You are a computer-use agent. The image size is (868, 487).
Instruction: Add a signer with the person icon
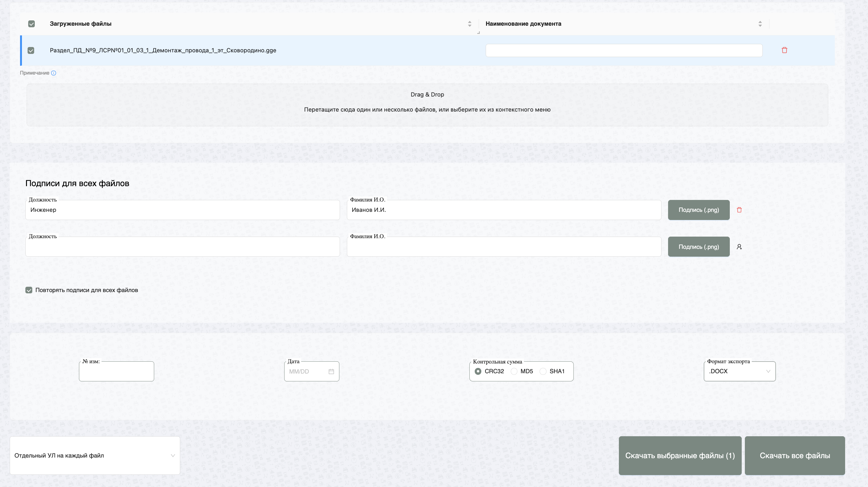click(739, 247)
